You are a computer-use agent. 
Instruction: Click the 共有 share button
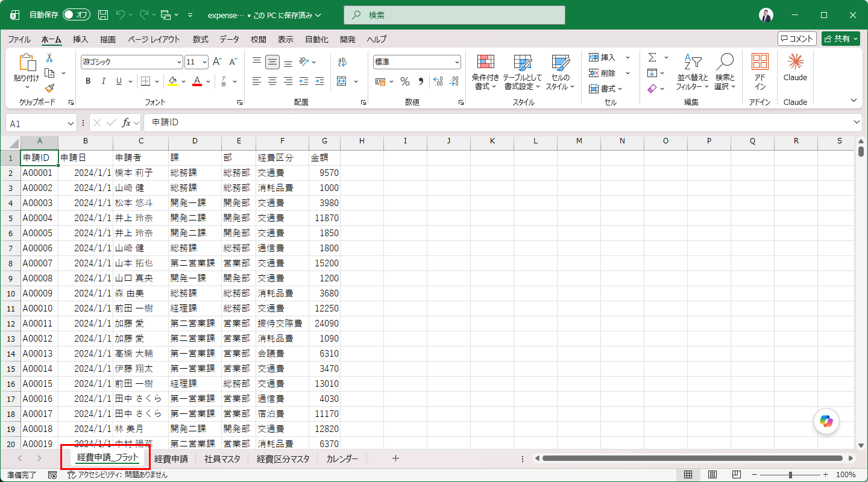pyautogui.click(x=840, y=39)
